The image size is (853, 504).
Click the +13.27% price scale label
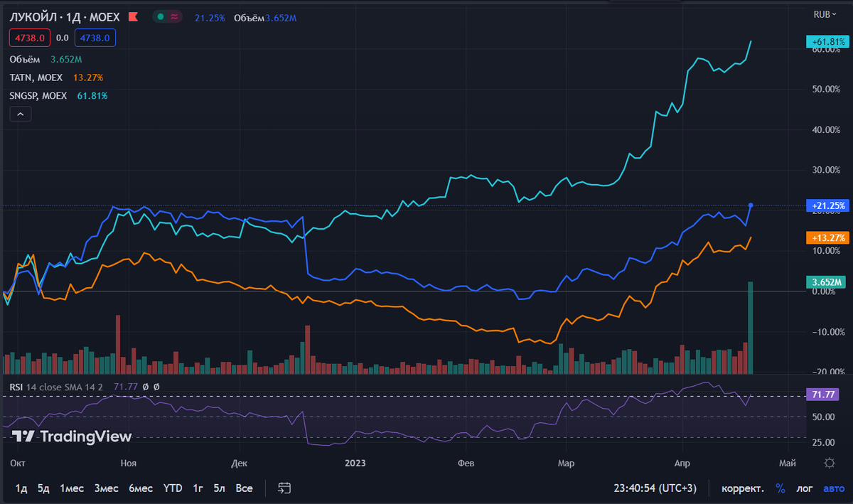click(x=826, y=238)
